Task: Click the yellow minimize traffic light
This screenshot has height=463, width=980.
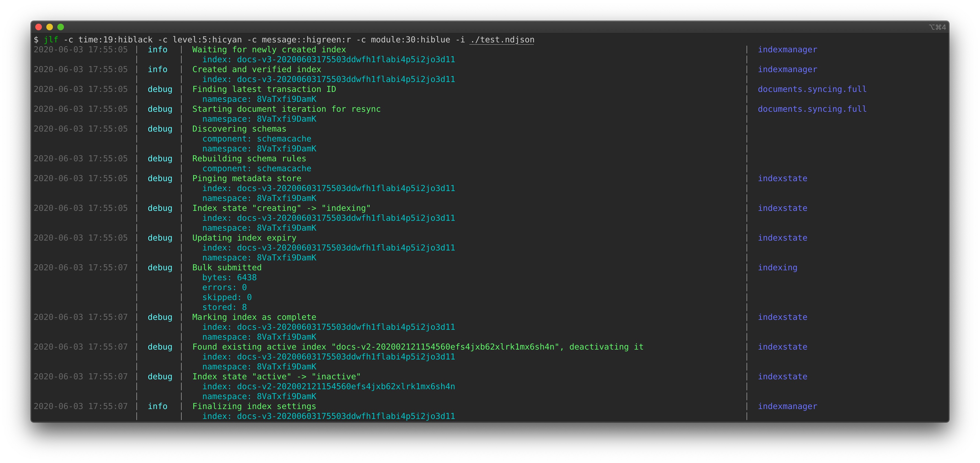Action: [x=50, y=27]
